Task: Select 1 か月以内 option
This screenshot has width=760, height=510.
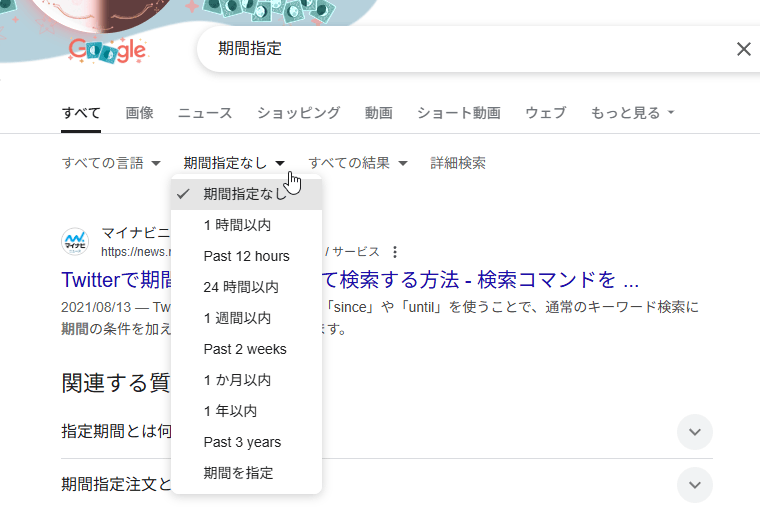Action: [247, 380]
